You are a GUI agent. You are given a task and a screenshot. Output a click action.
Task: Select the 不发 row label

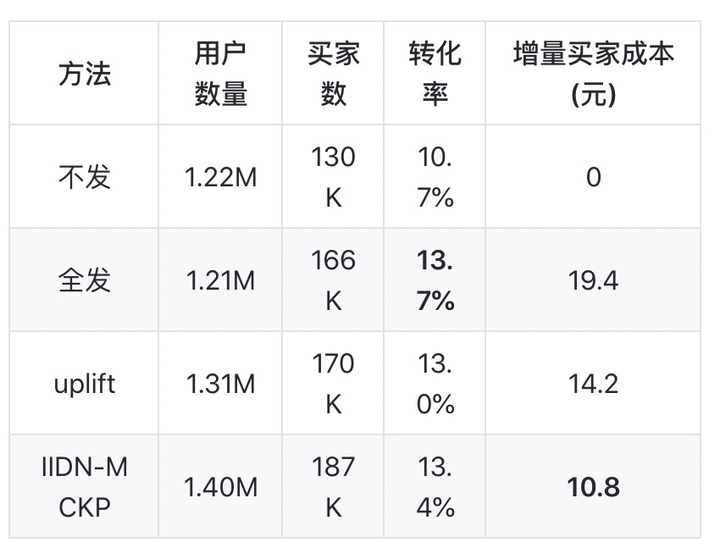coord(84,177)
